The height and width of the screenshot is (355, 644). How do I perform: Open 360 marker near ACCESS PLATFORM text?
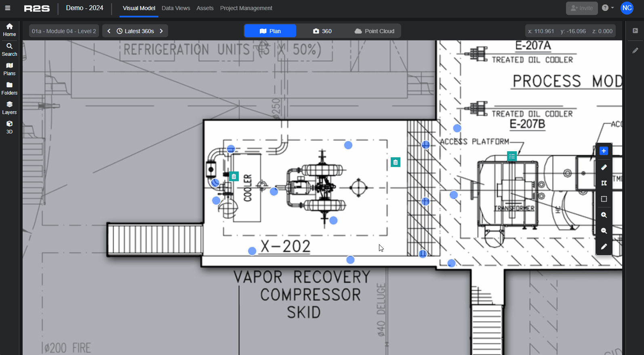pyautogui.click(x=457, y=128)
